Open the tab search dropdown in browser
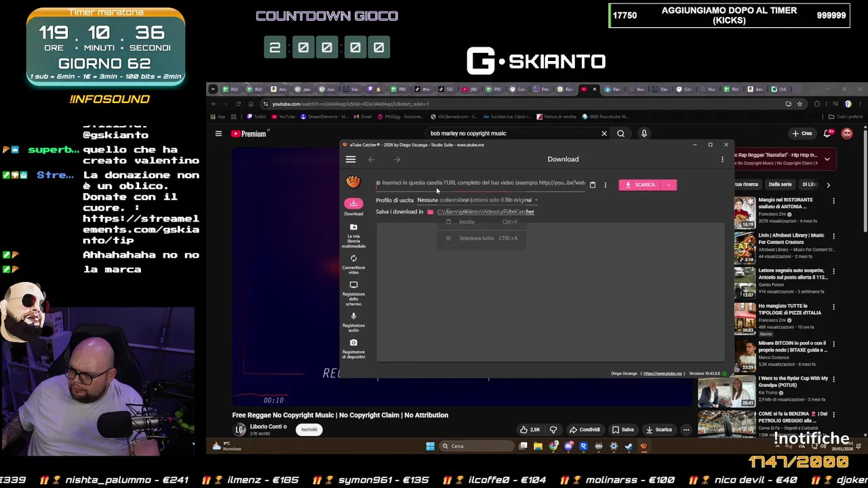Image resolution: width=868 pixels, height=488 pixels. pos(213,89)
